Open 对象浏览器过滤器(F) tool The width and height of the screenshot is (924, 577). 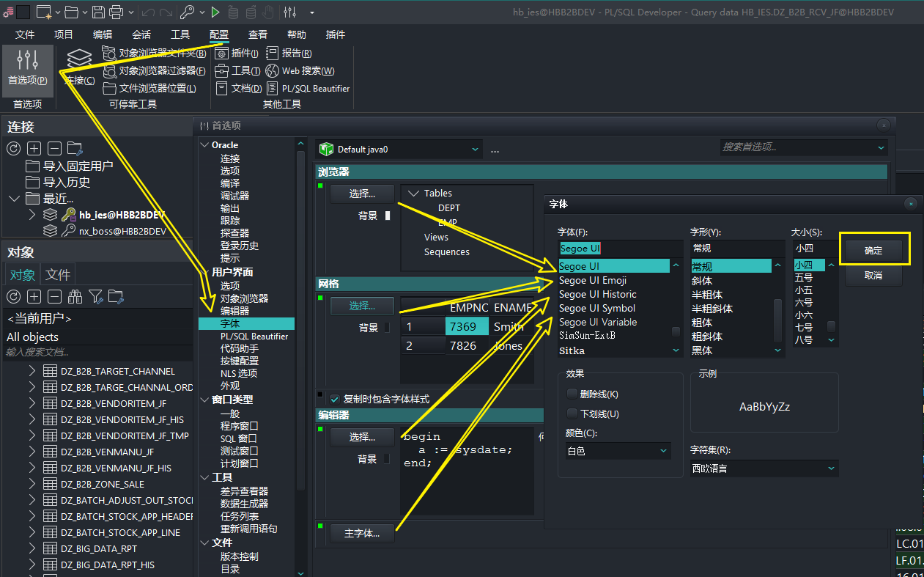point(154,70)
